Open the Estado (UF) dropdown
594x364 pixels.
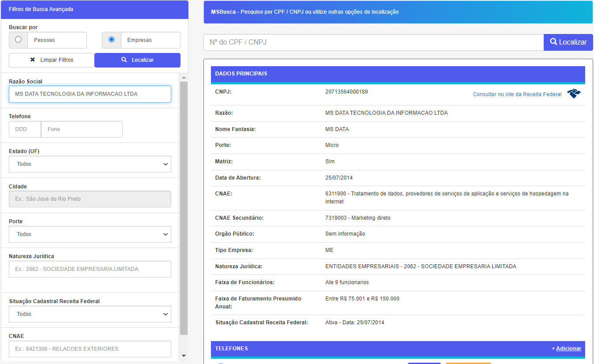tap(90, 164)
